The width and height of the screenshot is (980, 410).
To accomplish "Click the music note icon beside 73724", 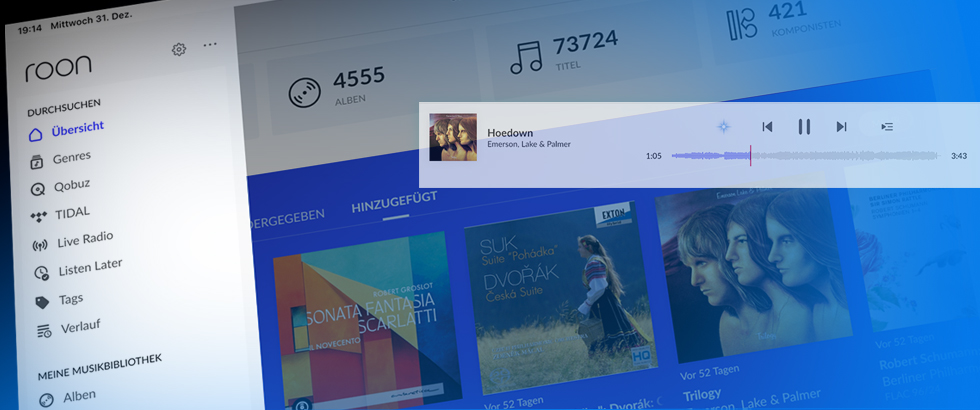I will point(526,58).
